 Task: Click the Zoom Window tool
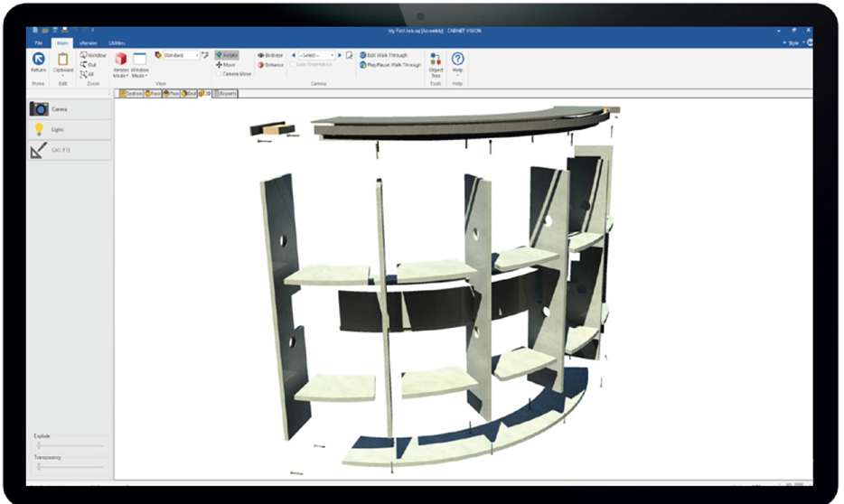coord(92,55)
